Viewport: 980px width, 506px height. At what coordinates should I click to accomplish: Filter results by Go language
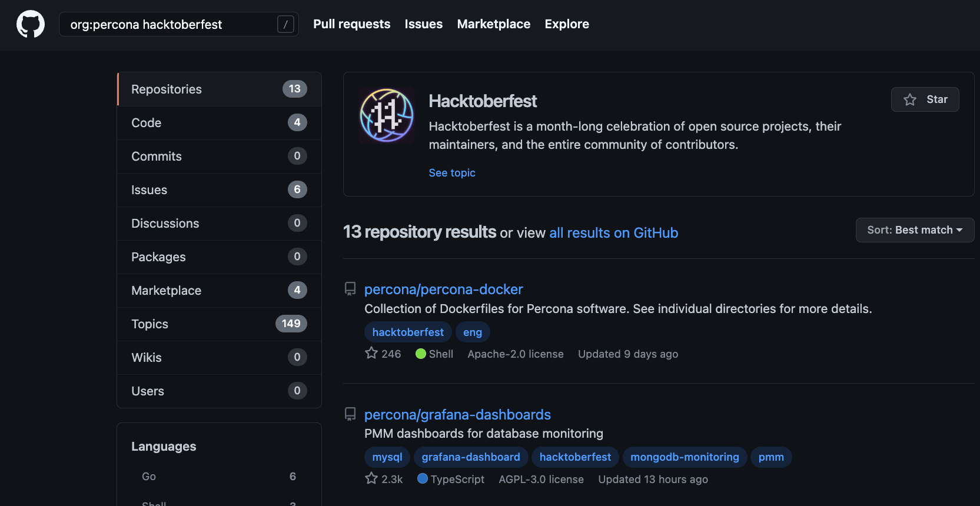point(219,477)
